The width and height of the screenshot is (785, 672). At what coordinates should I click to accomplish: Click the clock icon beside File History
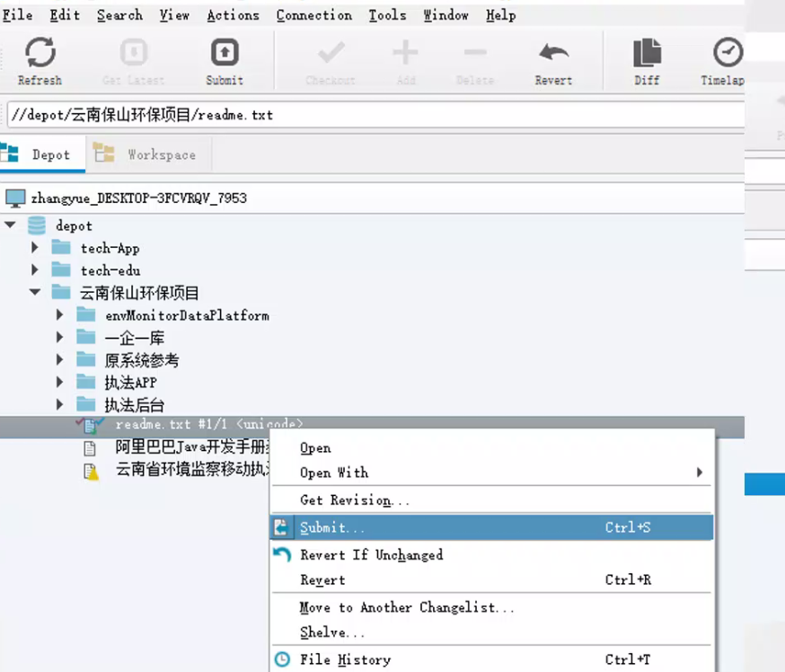click(281, 659)
